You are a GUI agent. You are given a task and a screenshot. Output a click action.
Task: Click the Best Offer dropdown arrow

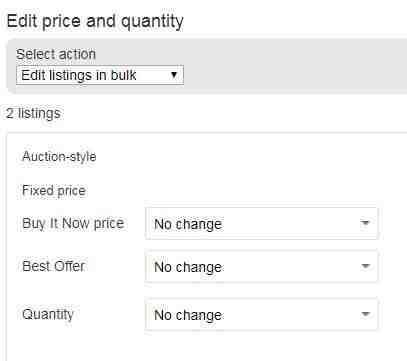(x=366, y=266)
